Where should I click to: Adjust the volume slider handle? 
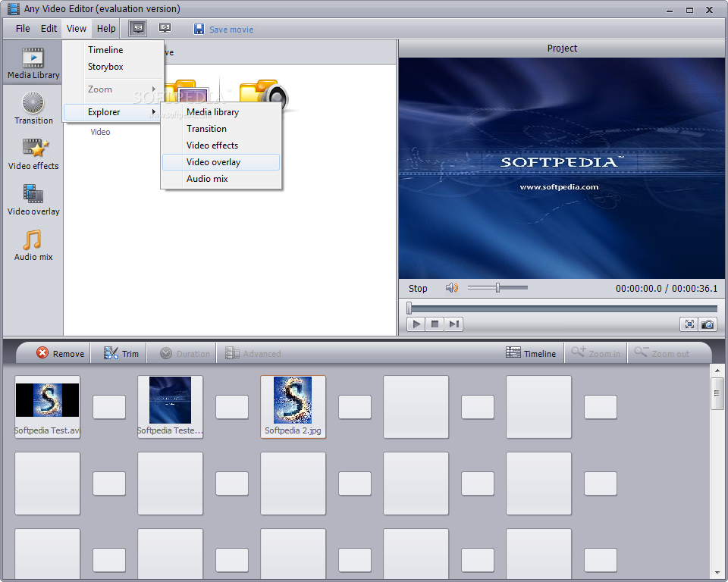[x=497, y=288]
